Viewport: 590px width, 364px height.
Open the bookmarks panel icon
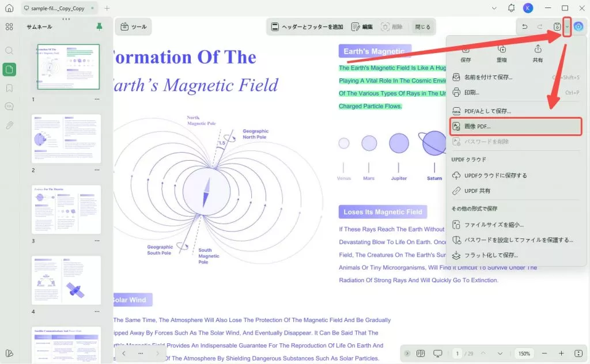[x=9, y=88]
